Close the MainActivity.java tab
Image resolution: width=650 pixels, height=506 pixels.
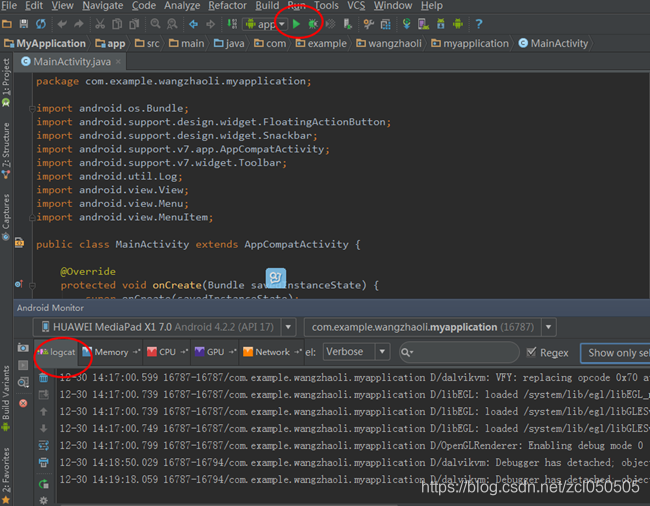pyautogui.click(x=118, y=62)
